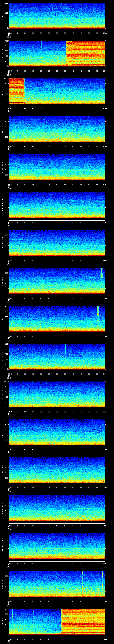Click the 13:23:00 start time label

[x=9, y=374]
